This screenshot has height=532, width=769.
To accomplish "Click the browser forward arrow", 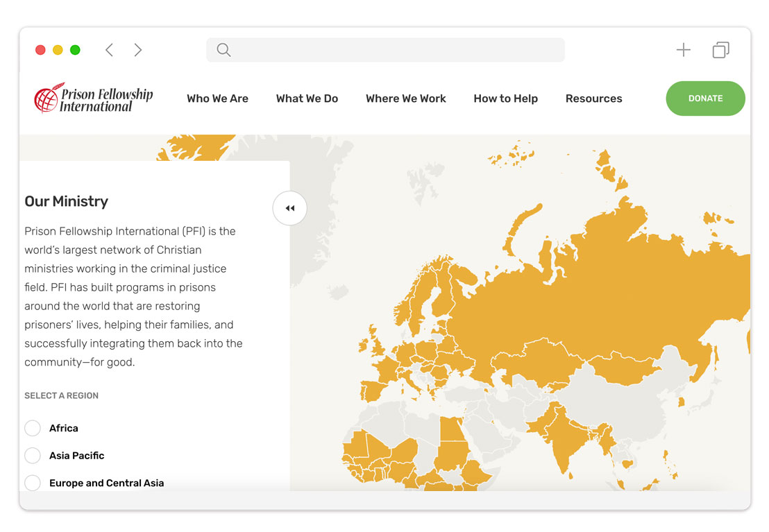I will pyautogui.click(x=138, y=50).
